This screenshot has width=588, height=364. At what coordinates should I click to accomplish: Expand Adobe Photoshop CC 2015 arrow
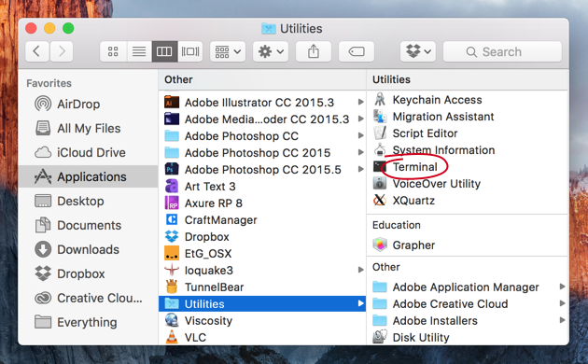360,152
